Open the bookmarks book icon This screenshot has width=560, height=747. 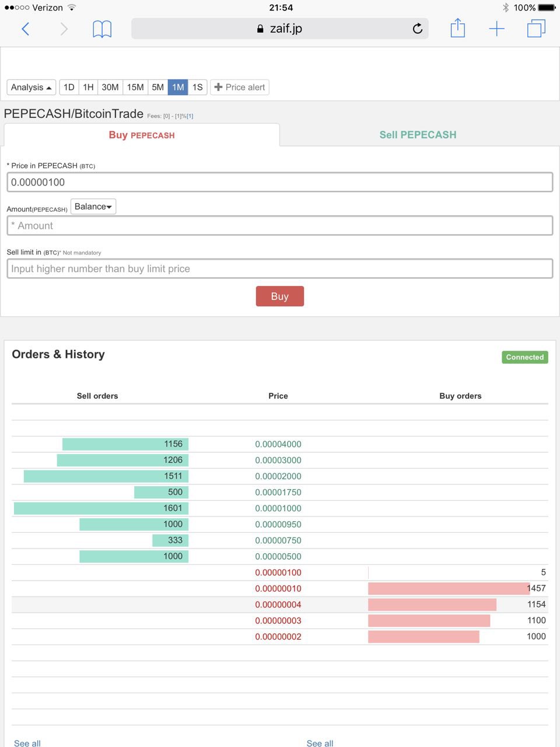[102, 29]
